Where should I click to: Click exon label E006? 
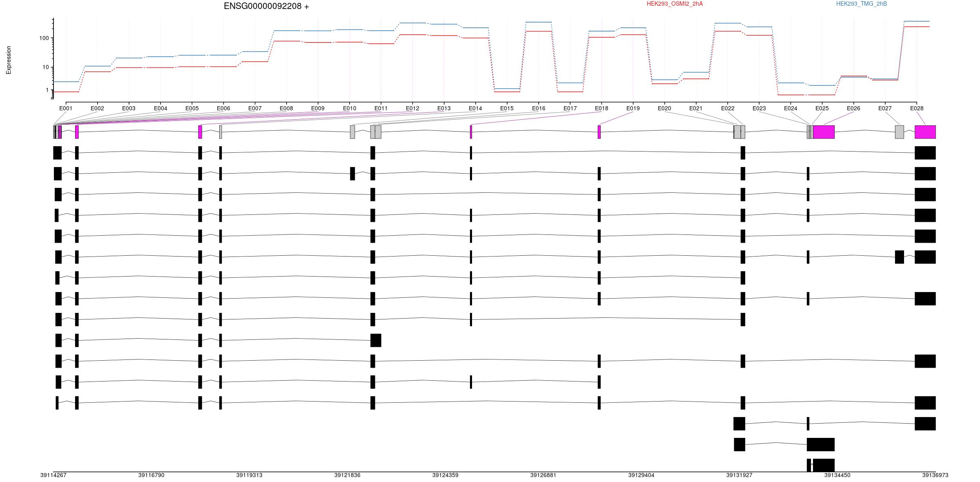(223, 108)
